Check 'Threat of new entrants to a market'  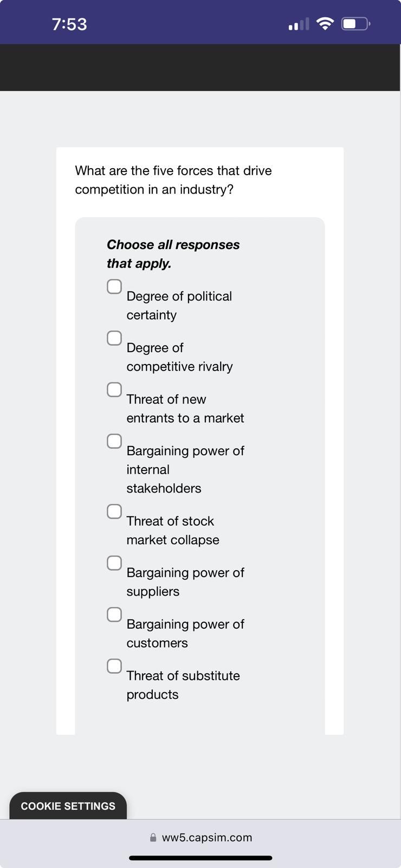tap(114, 389)
